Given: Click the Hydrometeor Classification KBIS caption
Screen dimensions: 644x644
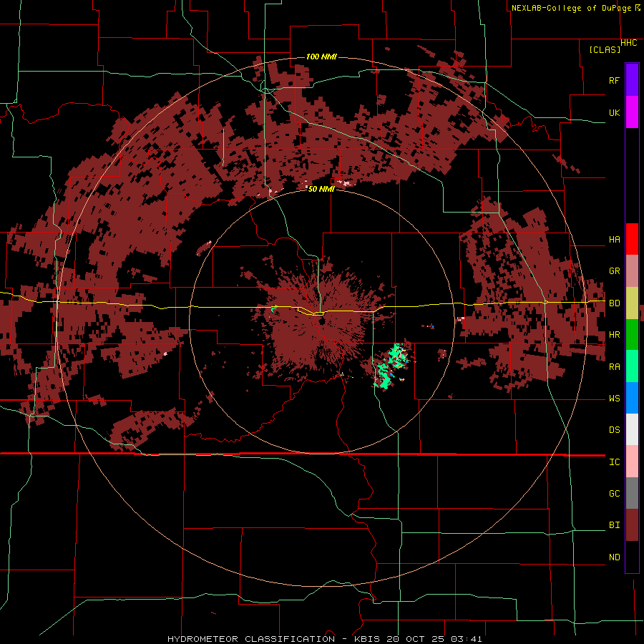Looking at the screenshot, I should pyautogui.click(x=324, y=639).
